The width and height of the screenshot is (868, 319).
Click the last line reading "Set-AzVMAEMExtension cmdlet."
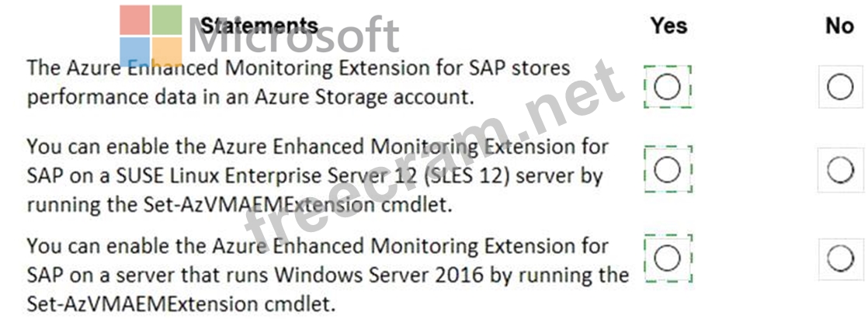pos(181,303)
